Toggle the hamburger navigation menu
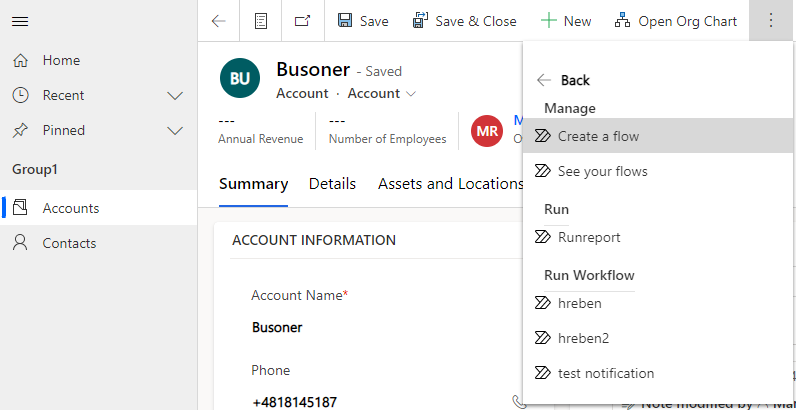This screenshot has height=410, width=796. point(20,21)
